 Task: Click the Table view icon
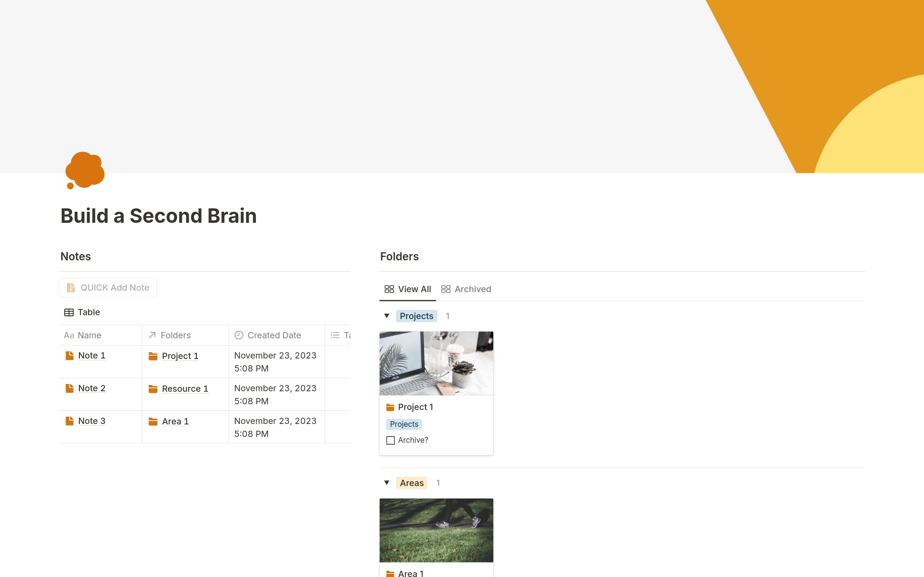click(x=69, y=312)
